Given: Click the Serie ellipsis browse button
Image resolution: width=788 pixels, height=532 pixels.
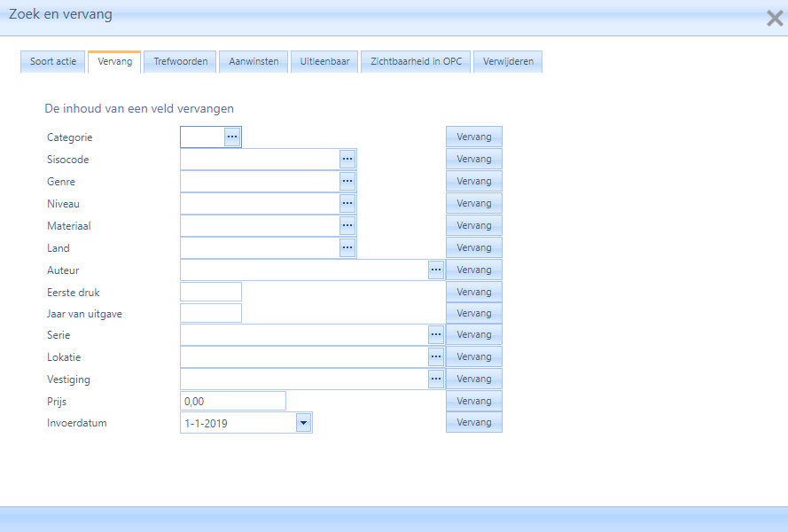Looking at the screenshot, I should (x=436, y=335).
